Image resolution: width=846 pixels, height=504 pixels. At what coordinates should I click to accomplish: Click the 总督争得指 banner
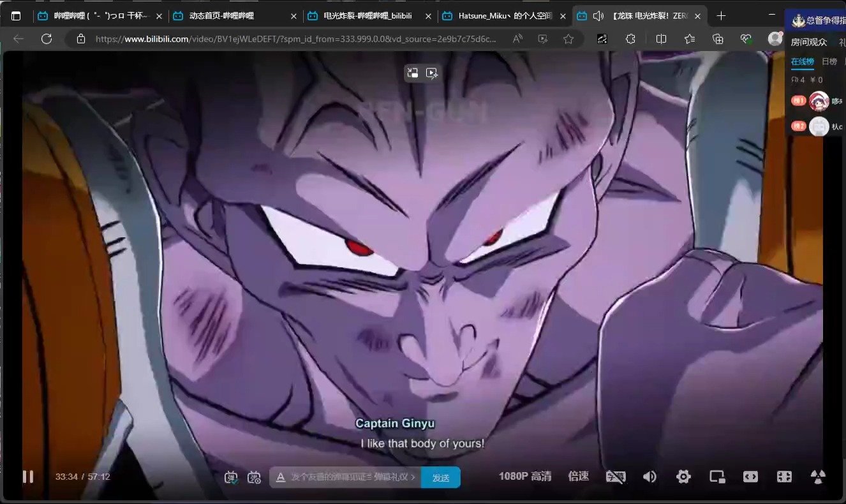coord(816,21)
